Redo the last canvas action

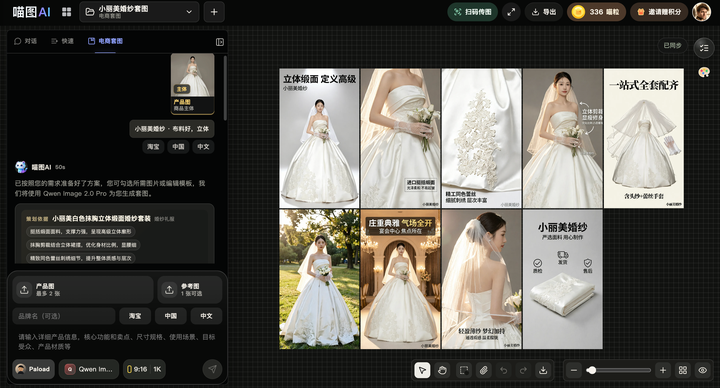pos(523,370)
